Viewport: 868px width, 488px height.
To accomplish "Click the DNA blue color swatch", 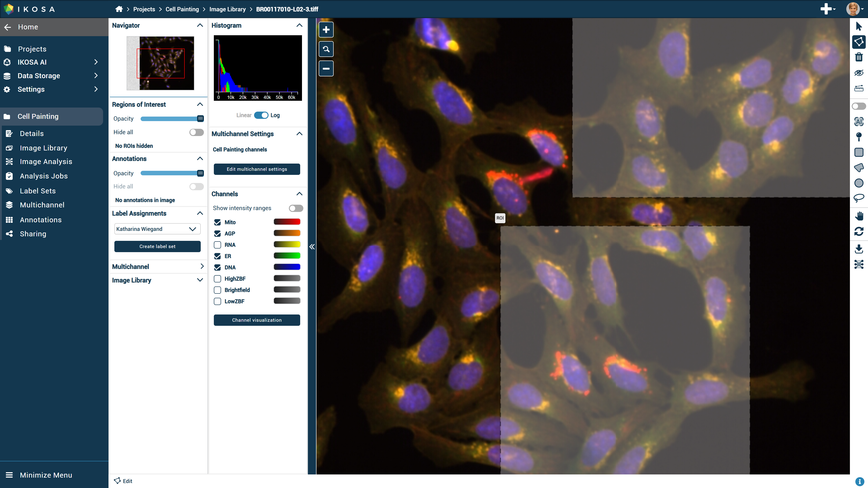I will pos(287,267).
